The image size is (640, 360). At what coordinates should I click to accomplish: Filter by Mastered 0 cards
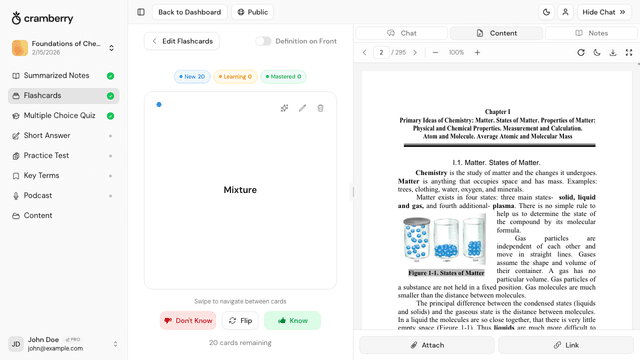(284, 76)
